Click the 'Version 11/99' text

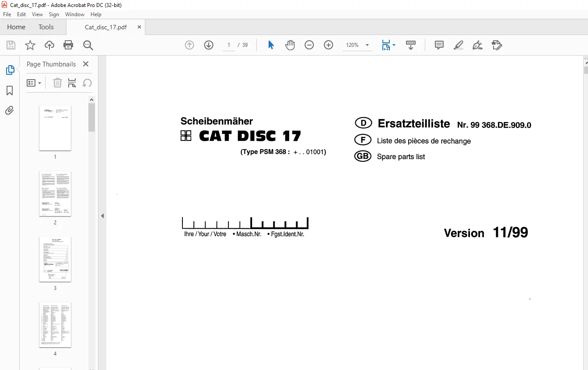click(x=486, y=233)
